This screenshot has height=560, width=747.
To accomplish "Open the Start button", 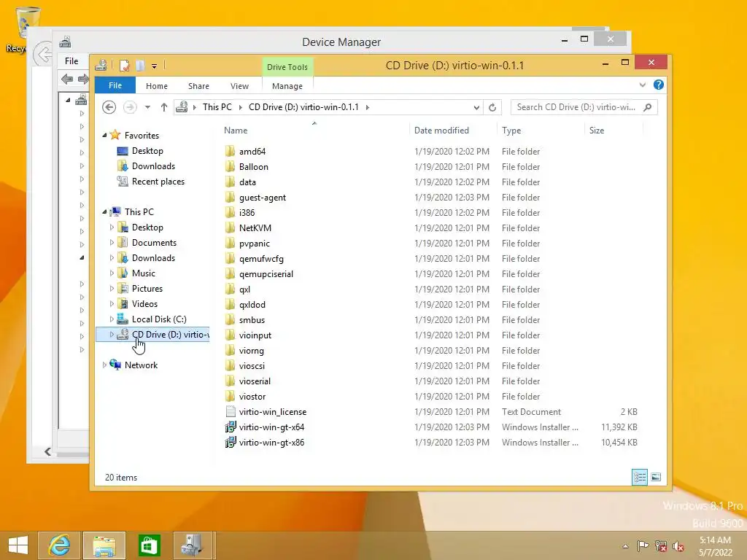I will click(x=18, y=545).
